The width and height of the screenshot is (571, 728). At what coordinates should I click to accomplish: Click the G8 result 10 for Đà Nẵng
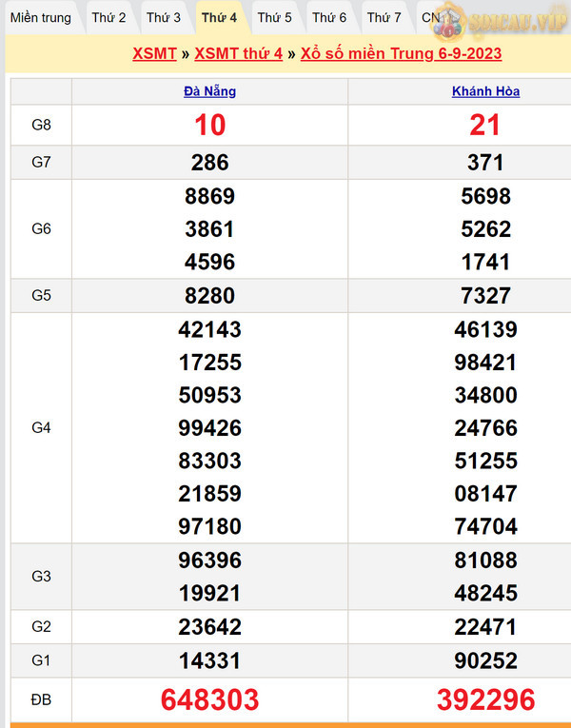coord(209,125)
